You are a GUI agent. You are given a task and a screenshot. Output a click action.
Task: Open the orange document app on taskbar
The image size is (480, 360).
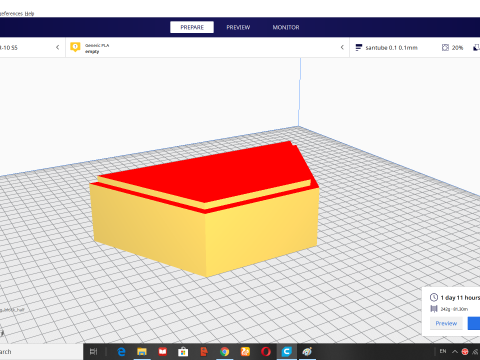click(x=204, y=351)
